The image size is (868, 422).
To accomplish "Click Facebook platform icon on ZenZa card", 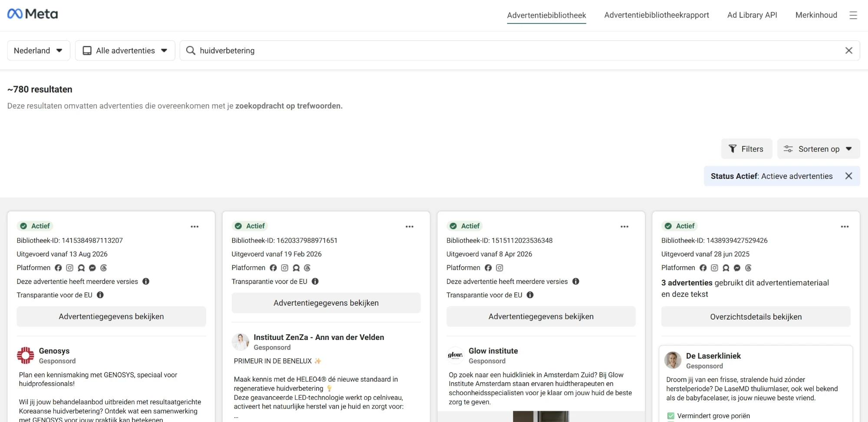I will tap(273, 268).
